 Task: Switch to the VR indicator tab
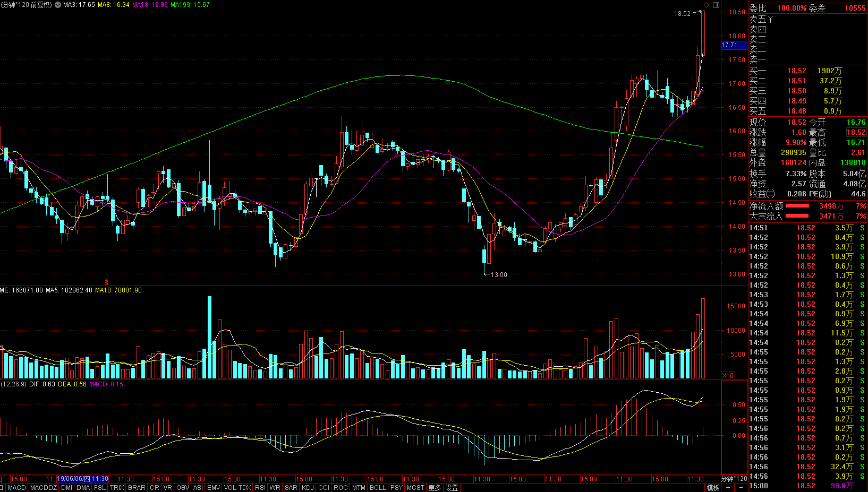168,488
